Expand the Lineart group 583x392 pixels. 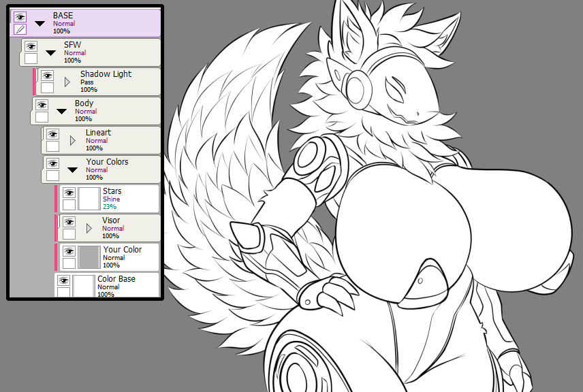pos(72,140)
